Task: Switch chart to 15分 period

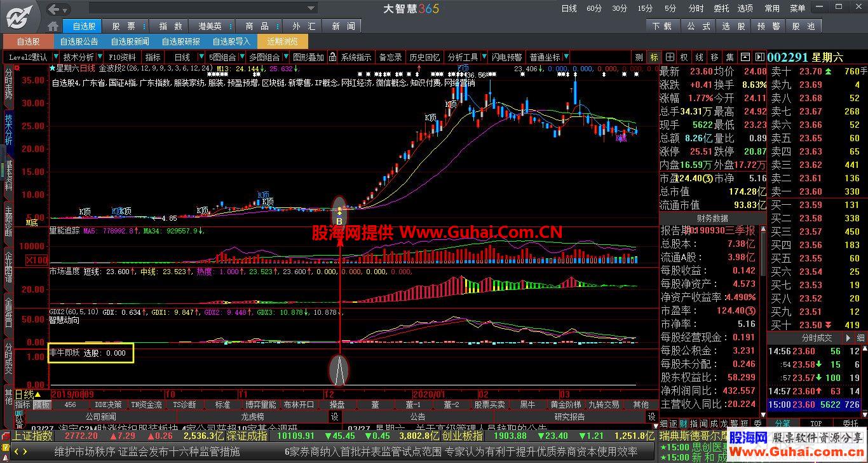Action: (x=645, y=9)
